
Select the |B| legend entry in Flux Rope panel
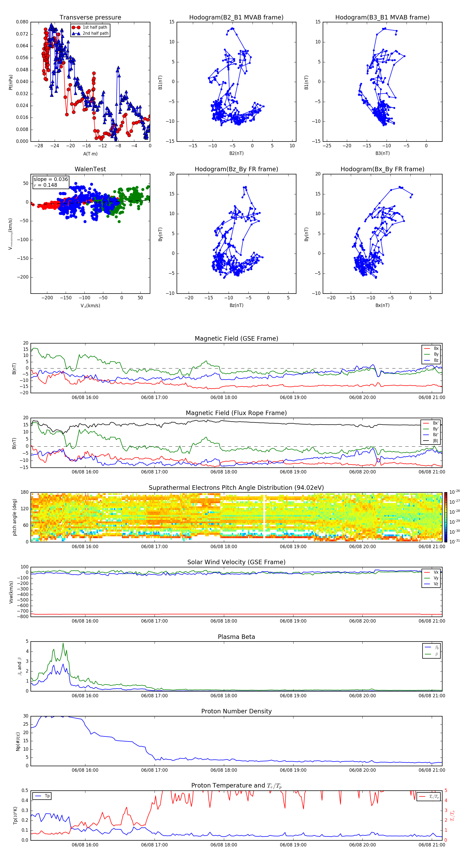431,441
